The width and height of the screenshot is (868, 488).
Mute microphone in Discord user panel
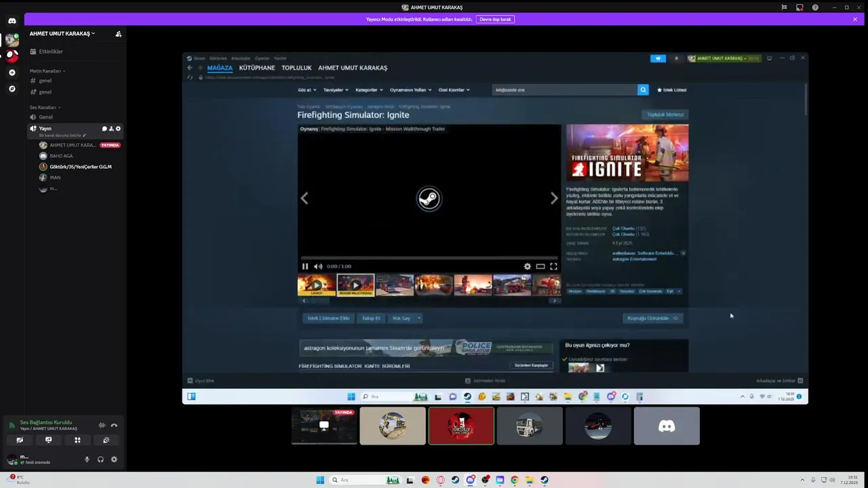pyautogui.click(x=87, y=460)
